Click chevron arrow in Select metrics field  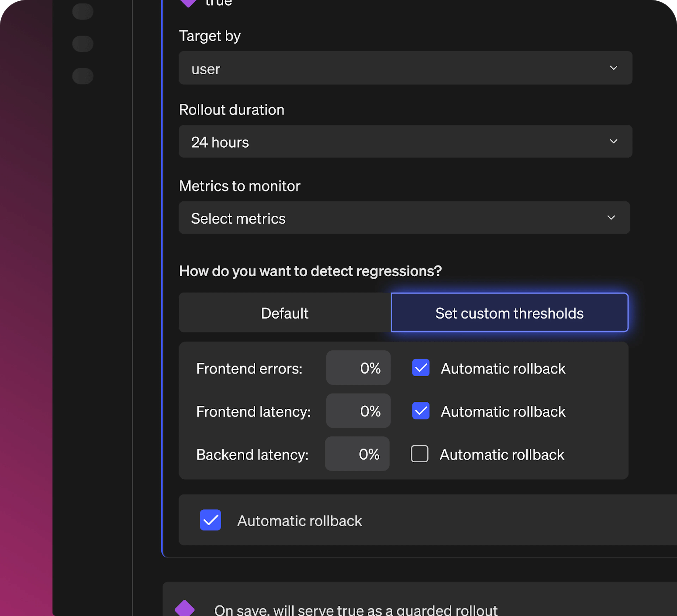point(611,218)
